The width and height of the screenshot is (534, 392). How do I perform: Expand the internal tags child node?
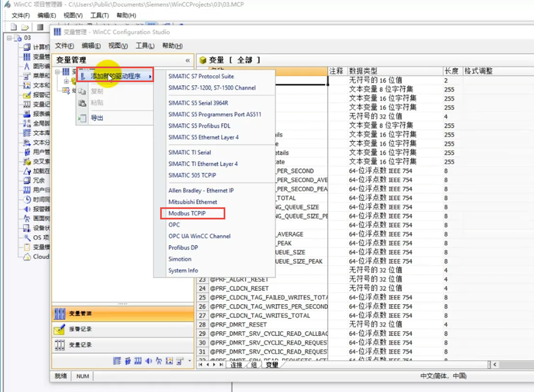(66, 81)
